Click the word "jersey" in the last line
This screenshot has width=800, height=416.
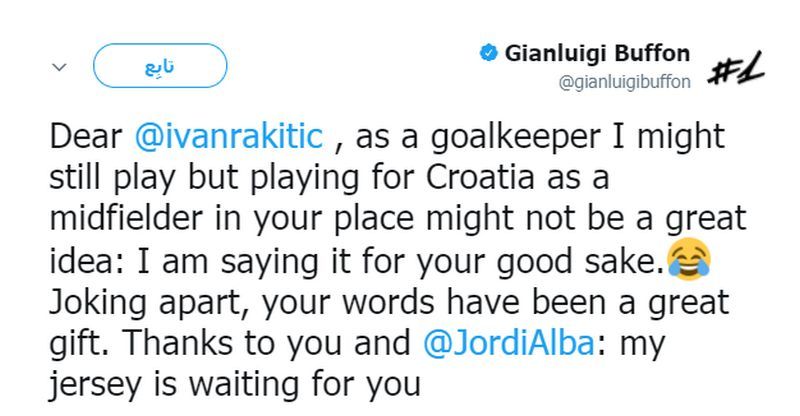click(95, 386)
